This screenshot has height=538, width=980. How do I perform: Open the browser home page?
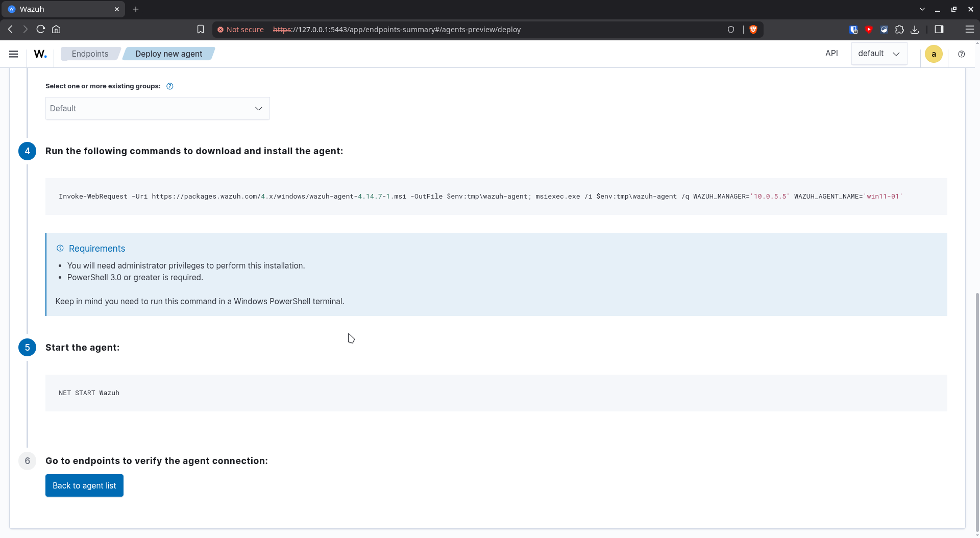click(56, 30)
